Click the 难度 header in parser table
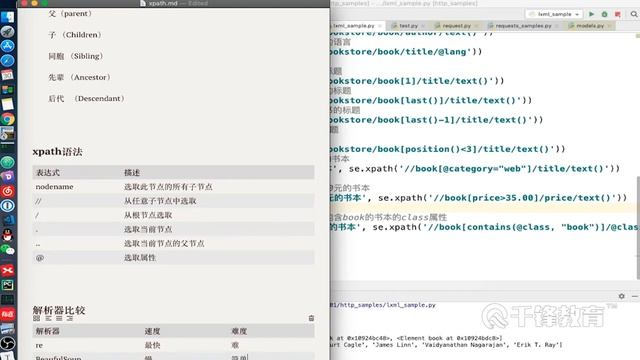The height and width of the screenshot is (360, 640). click(x=239, y=331)
